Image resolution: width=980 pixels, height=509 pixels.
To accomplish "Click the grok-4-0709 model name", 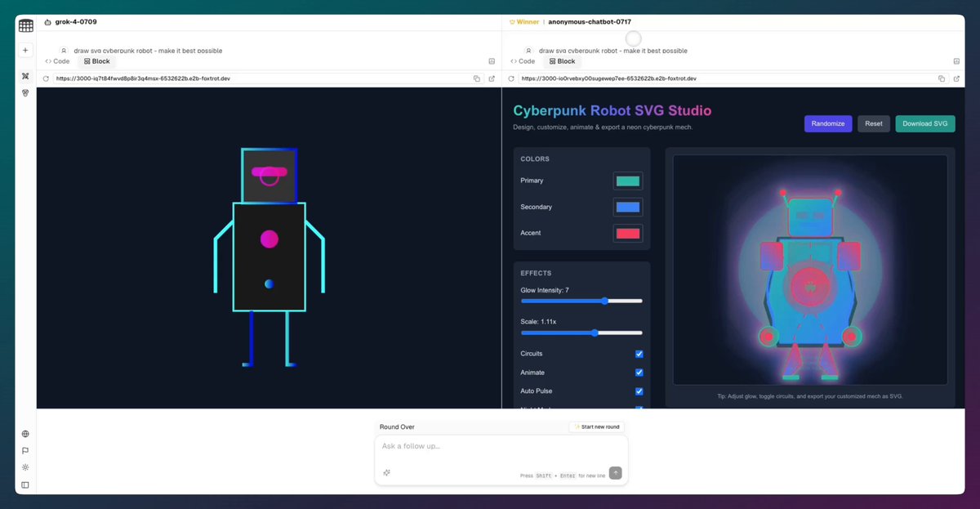I will (76, 22).
